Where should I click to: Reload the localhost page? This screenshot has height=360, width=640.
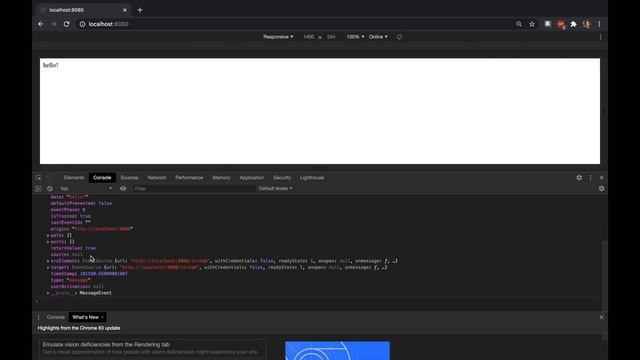click(67, 24)
